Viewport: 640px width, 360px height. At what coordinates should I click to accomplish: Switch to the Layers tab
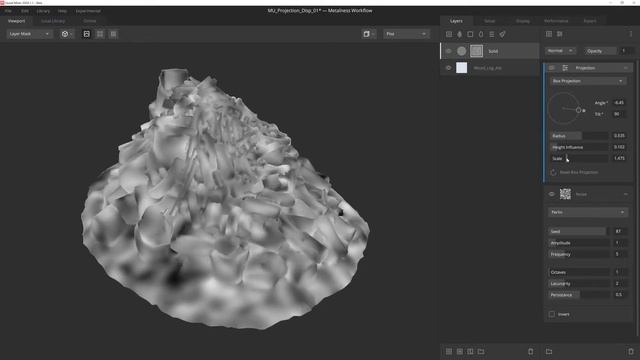pyautogui.click(x=456, y=21)
